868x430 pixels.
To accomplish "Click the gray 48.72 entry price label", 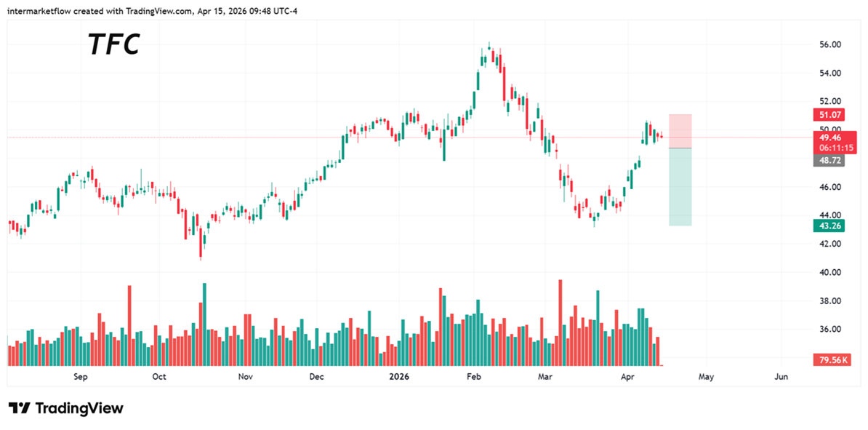I will coord(829,160).
